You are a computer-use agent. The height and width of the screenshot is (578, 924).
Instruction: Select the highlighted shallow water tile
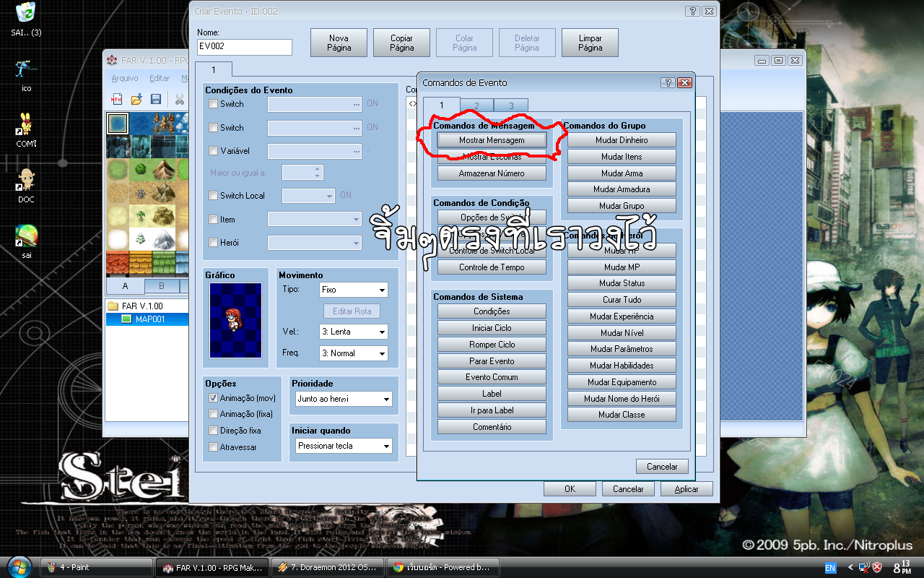[118, 124]
